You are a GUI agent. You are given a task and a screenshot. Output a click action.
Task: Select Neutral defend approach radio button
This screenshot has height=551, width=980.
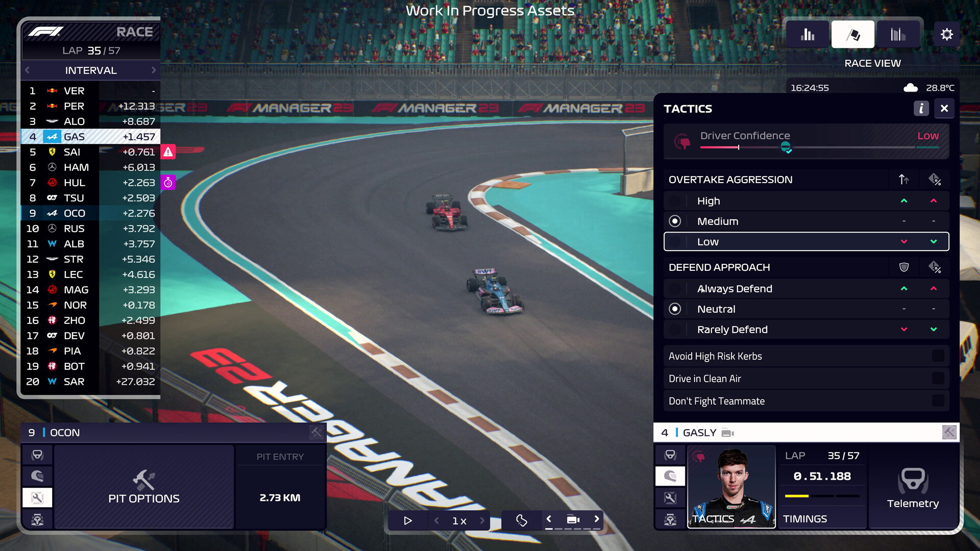coord(675,308)
